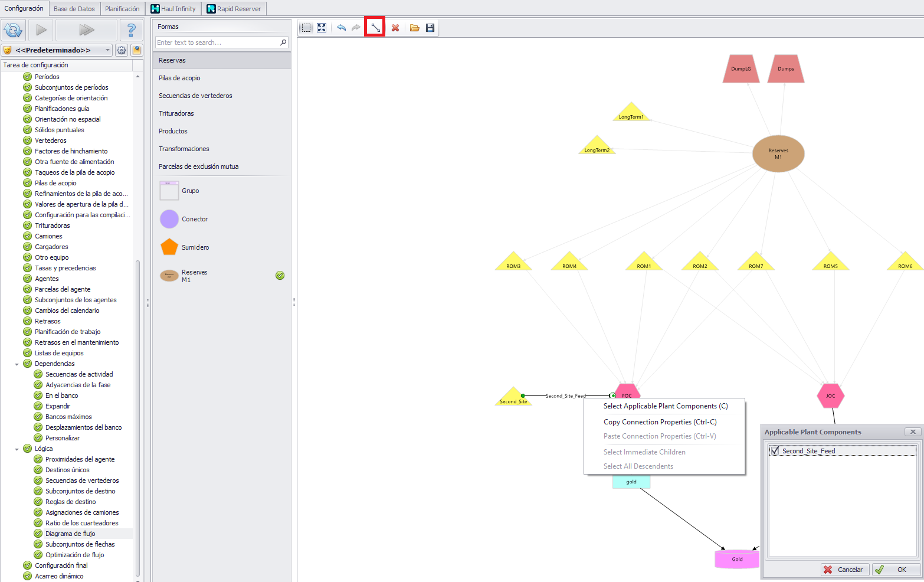Open the <<Predeterminado>> dropdown
This screenshot has width=924, height=582.
(107, 50)
